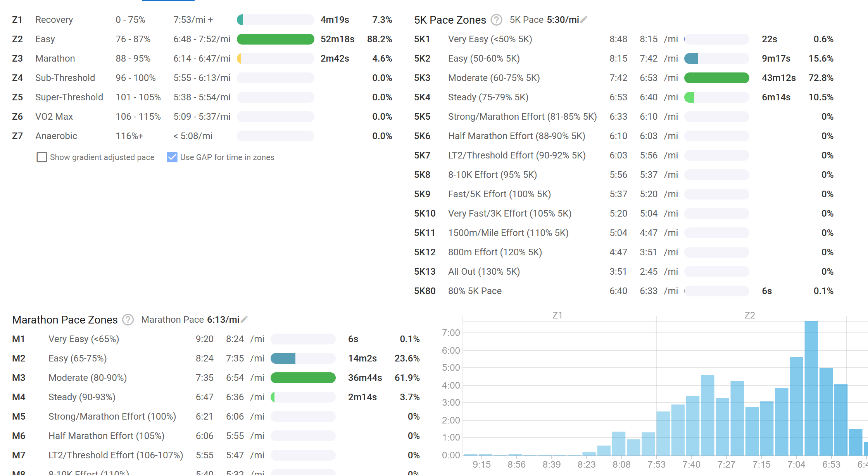The height and width of the screenshot is (475, 868).
Task: Click the 5K Pace 5:30/mi value
Action: (563, 20)
